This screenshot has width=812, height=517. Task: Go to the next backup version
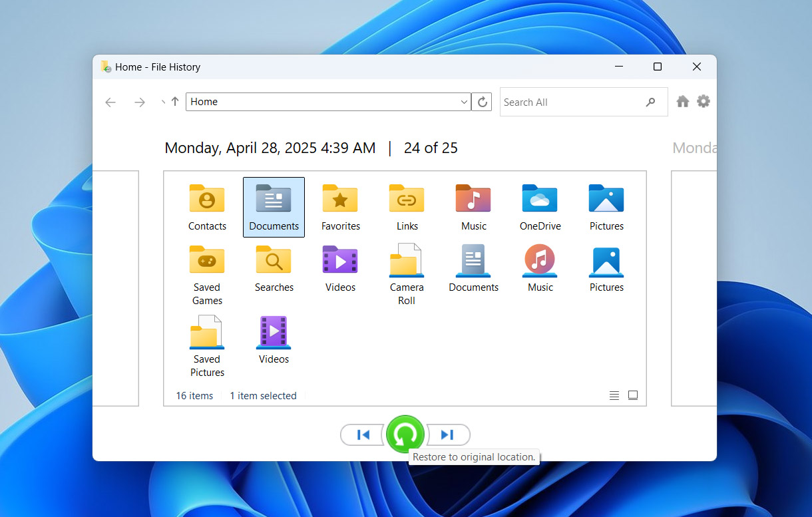point(447,434)
